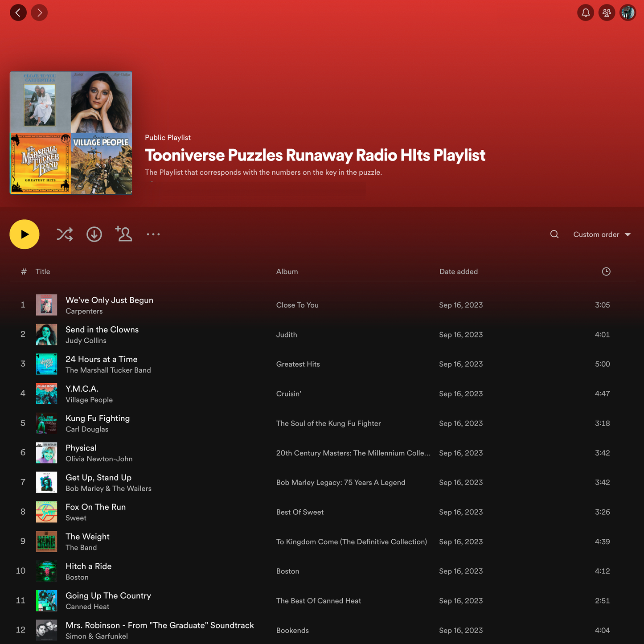The height and width of the screenshot is (644, 644).
Task: Search within the playlist
Action: tap(554, 234)
